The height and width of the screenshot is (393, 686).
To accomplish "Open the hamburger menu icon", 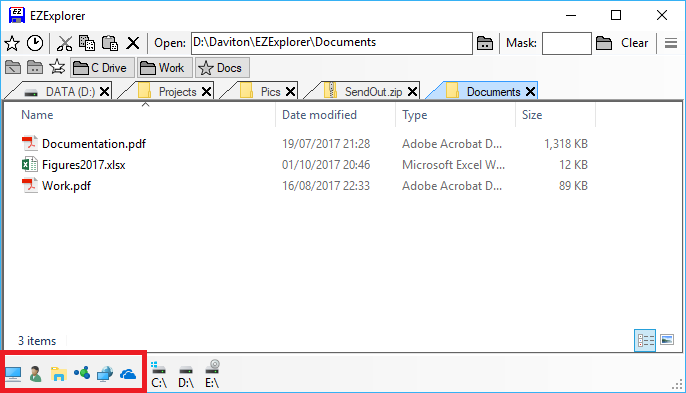I will click(x=671, y=43).
